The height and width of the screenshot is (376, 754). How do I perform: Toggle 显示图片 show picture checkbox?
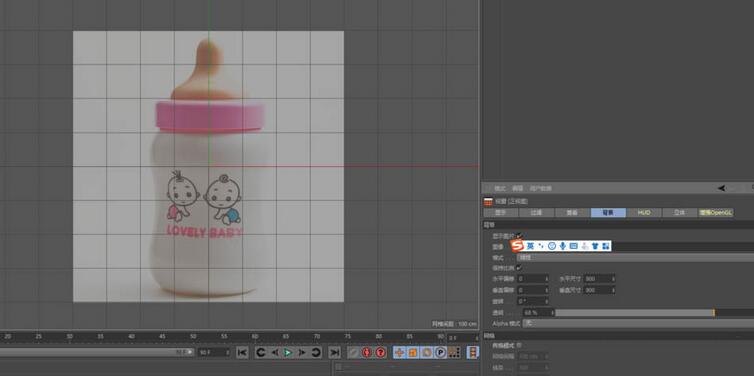click(518, 235)
